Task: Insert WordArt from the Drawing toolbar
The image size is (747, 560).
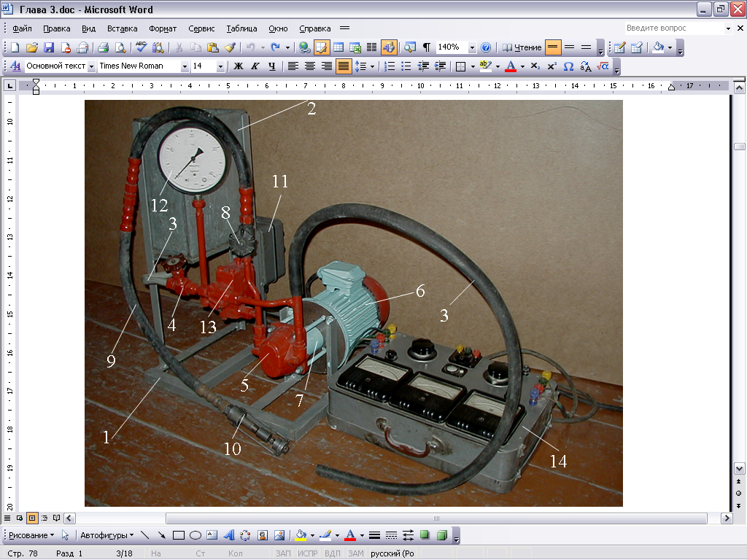Action: click(228, 535)
